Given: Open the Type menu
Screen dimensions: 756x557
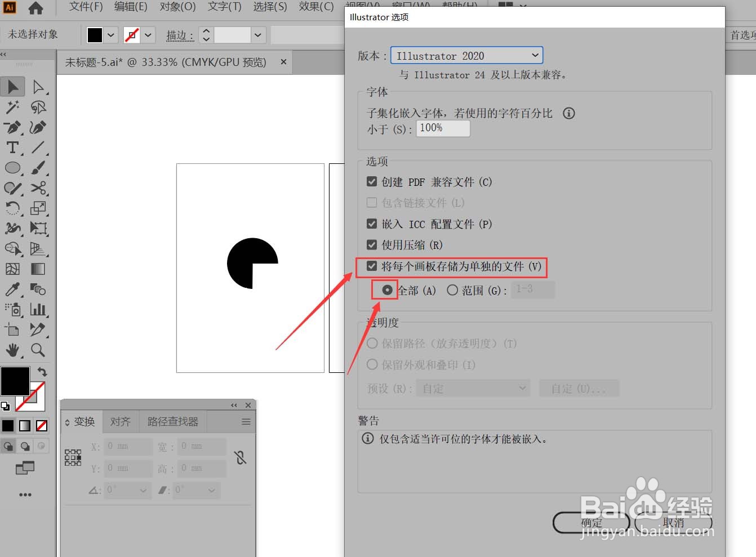Looking at the screenshot, I should pos(224,7).
